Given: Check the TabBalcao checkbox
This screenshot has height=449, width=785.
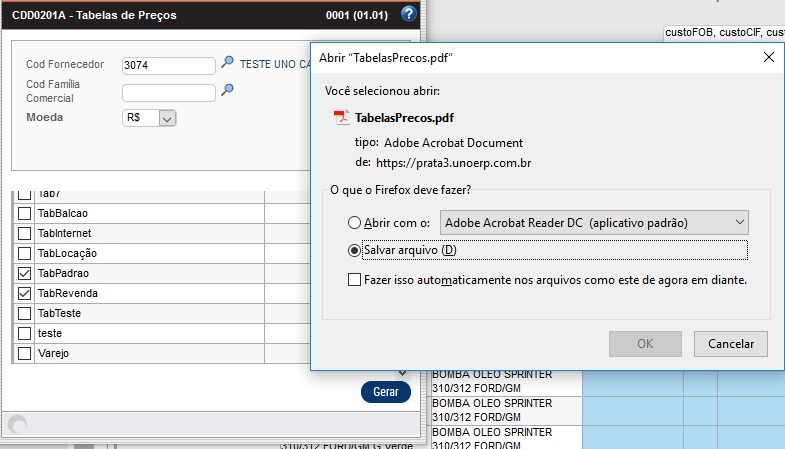Looking at the screenshot, I should point(25,213).
